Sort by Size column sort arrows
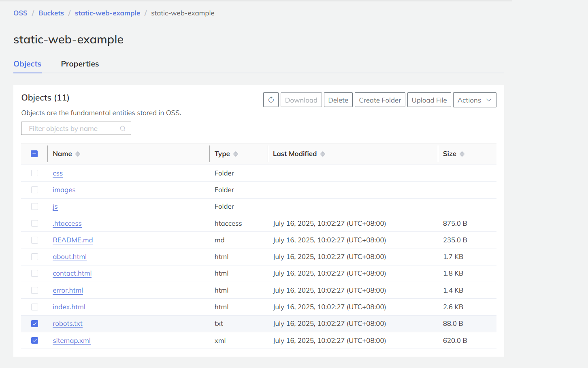588x368 pixels. point(462,154)
